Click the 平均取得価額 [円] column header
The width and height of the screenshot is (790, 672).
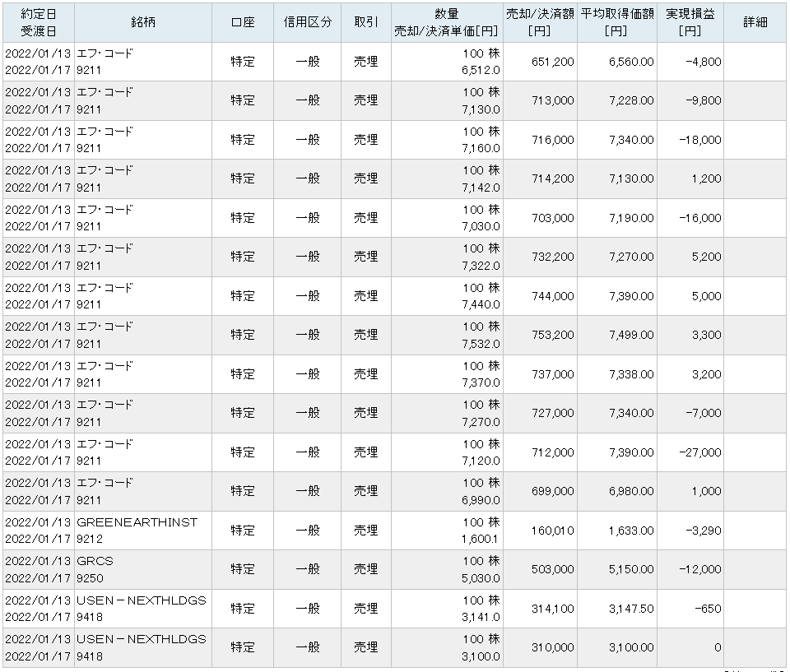(617, 22)
